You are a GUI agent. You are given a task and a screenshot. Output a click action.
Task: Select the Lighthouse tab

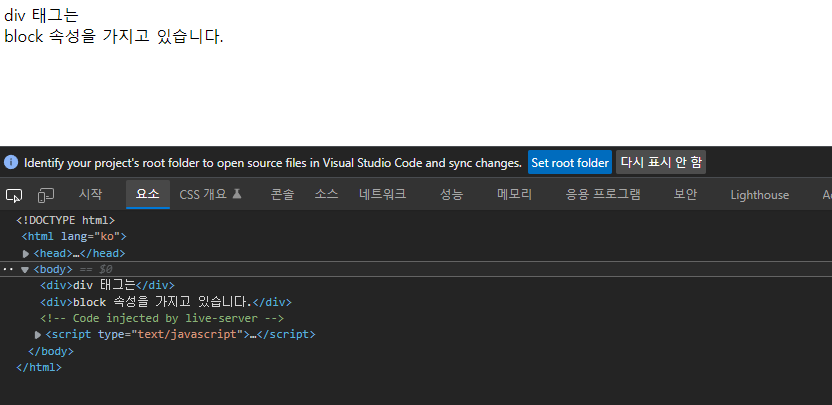[760, 195]
